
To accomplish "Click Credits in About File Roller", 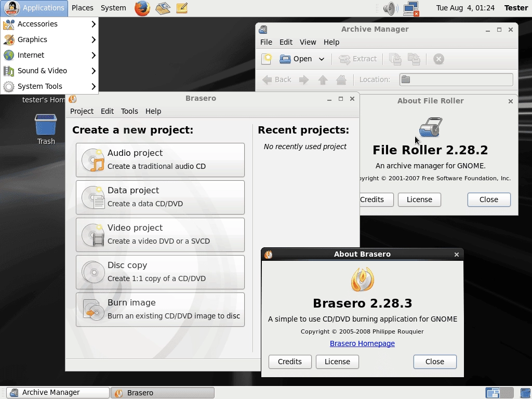I will pyautogui.click(x=376, y=200).
